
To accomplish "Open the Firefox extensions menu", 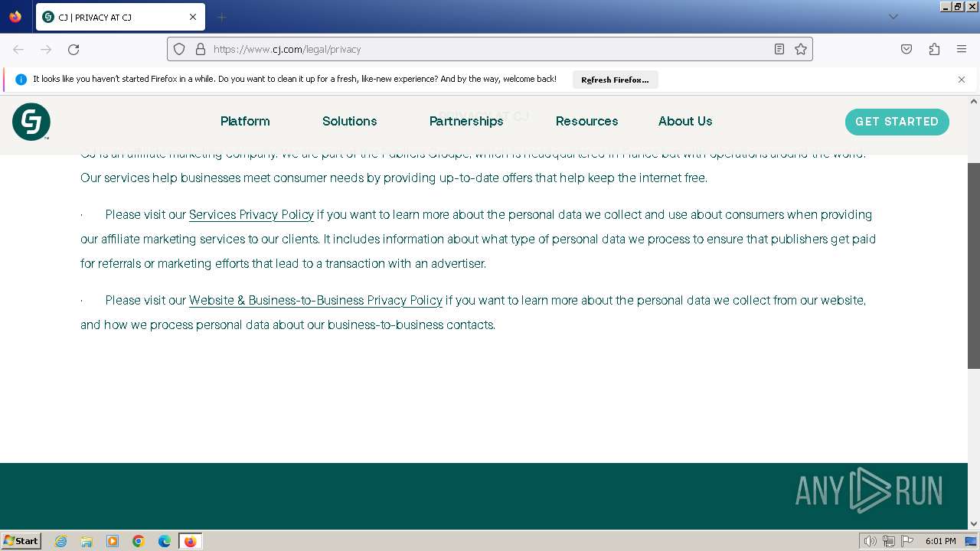I will click(934, 49).
